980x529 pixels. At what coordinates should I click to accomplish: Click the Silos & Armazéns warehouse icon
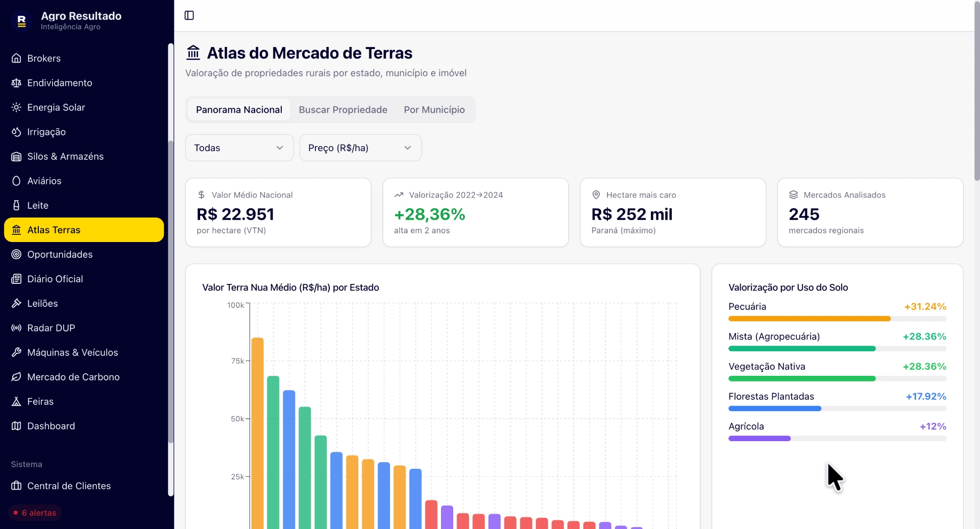(16, 156)
